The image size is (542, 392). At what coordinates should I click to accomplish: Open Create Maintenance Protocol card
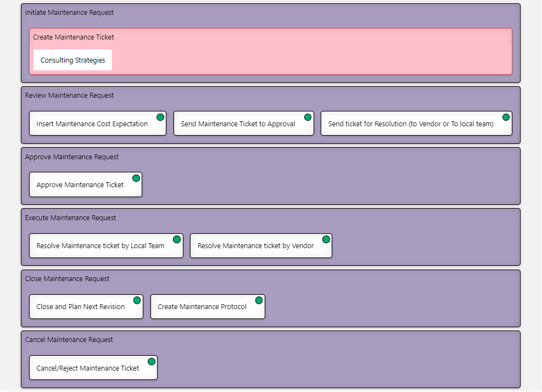click(202, 307)
